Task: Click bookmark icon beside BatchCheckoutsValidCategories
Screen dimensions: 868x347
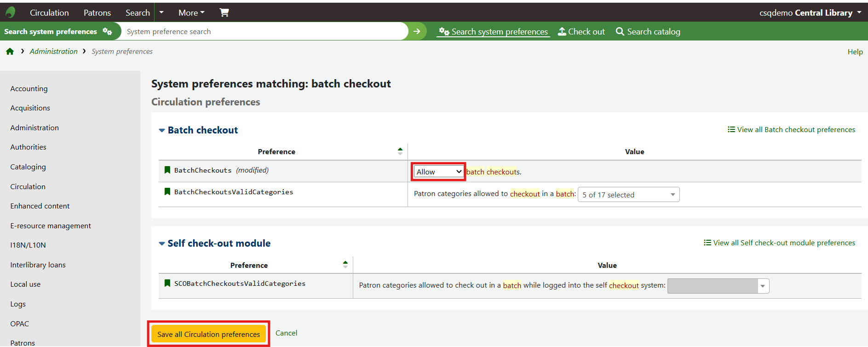Action: point(167,192)
